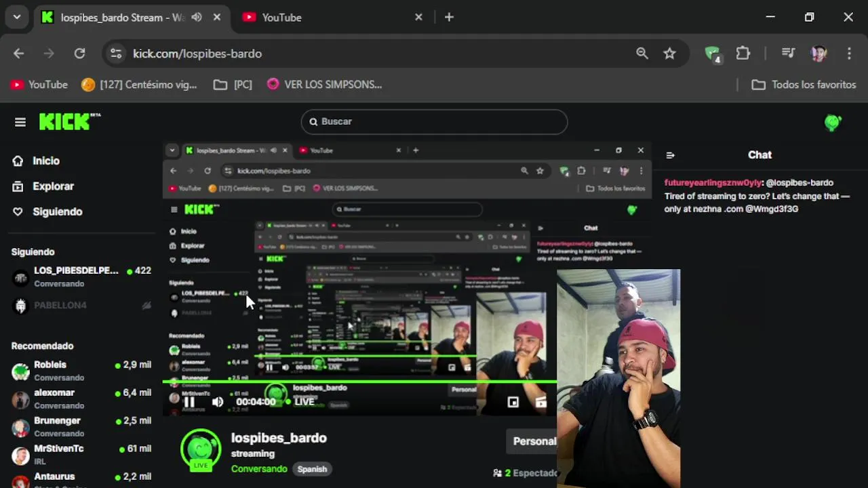This screenshot has height=488, width=868.
Task: Go to Inicio in sidebar
Action: click(x=37, y=161)
